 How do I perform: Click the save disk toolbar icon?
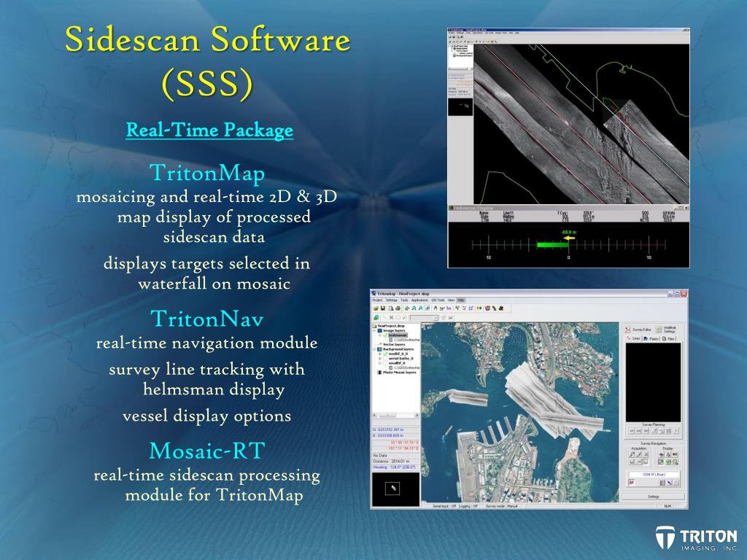tap(382, 308)
